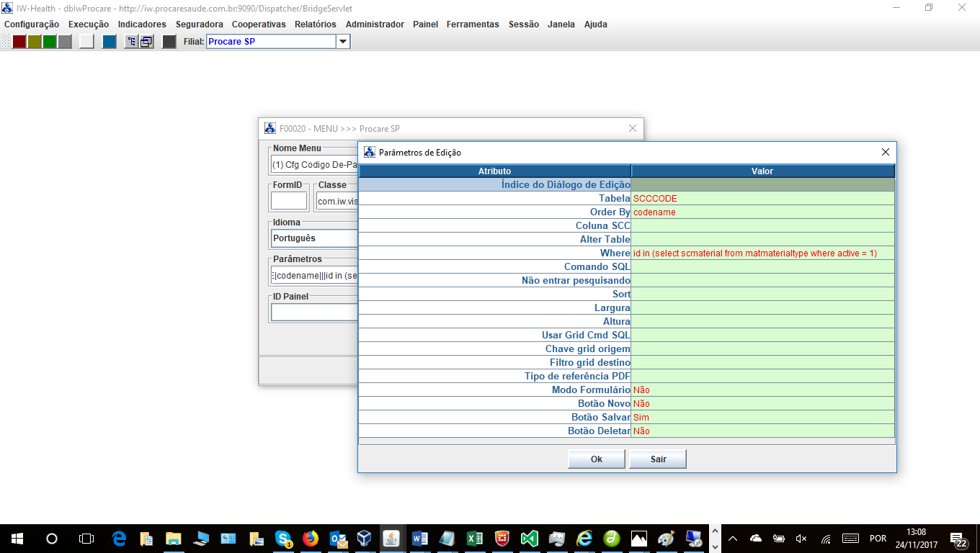Click the FormID field in MENU window
This screenshot has width=980, height=553.
(x=289, y=201)
